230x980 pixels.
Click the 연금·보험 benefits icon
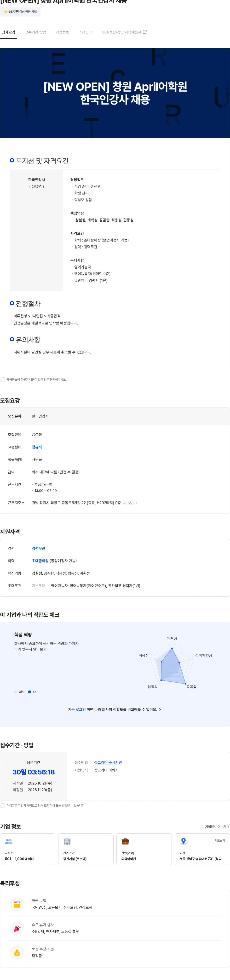point(17,904)
